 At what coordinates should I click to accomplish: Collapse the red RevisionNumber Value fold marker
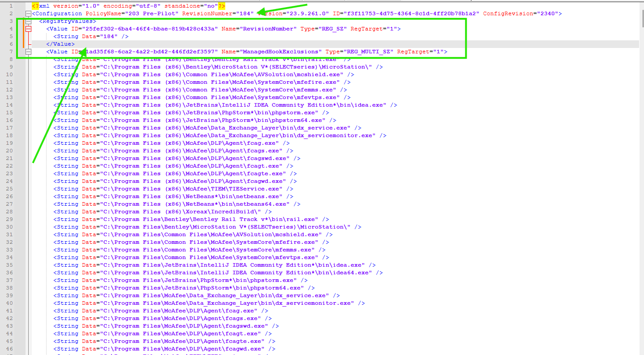(29, 29)
